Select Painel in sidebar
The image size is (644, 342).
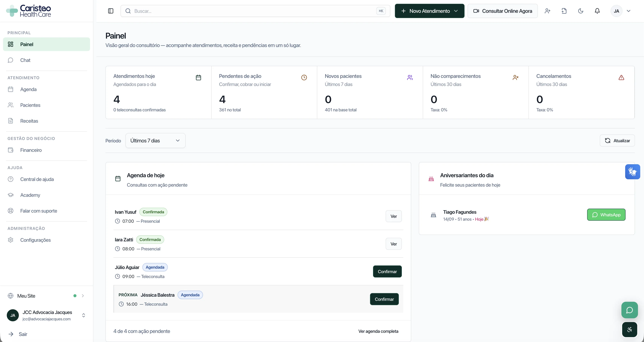(46, 44)
